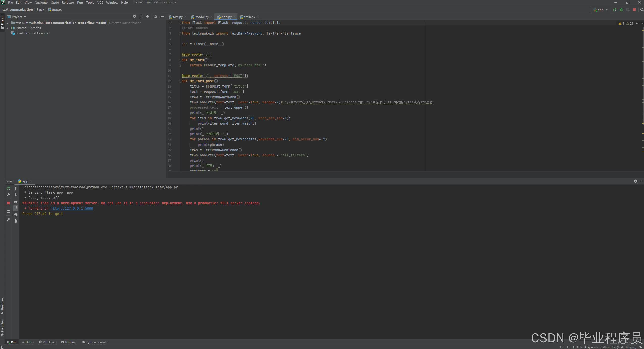644x349 pixels.
Task: Click the debug bug icon in top toolbar
Action: click(621, 10)
